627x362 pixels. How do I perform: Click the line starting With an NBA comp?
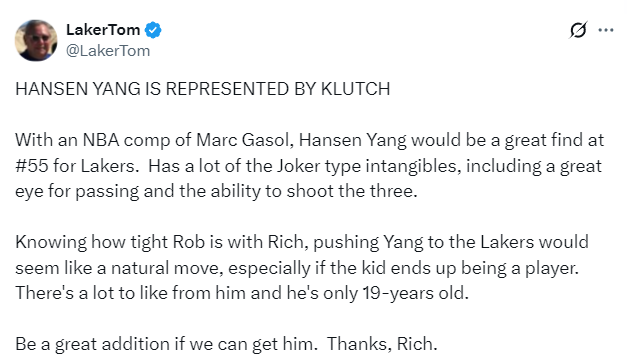point(310,140)
